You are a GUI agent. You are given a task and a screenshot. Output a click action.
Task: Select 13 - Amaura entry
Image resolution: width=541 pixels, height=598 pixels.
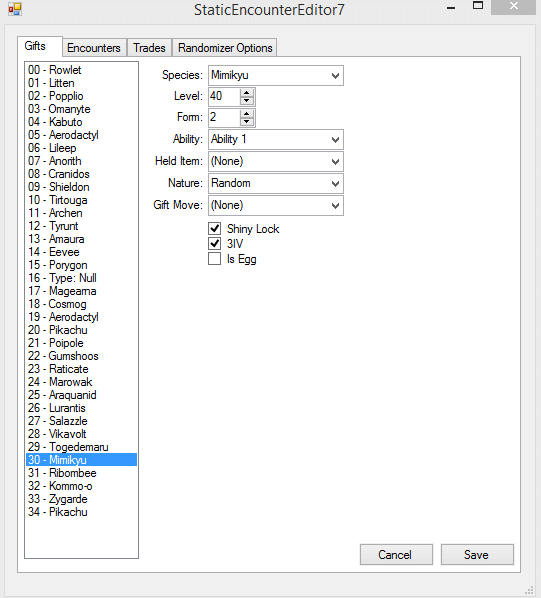pyautogui.click(x=81, y=239)
